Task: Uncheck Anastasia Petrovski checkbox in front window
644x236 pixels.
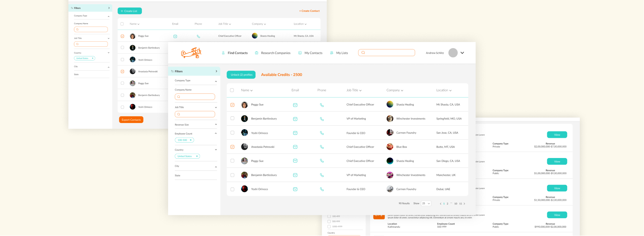Action: click(232, 147)
